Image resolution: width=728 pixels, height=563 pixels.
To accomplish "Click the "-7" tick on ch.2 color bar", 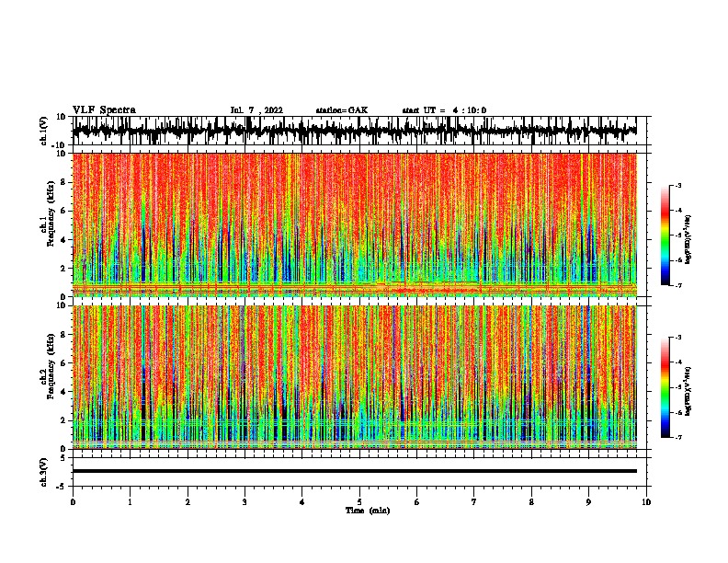I will tap(677, 437).
